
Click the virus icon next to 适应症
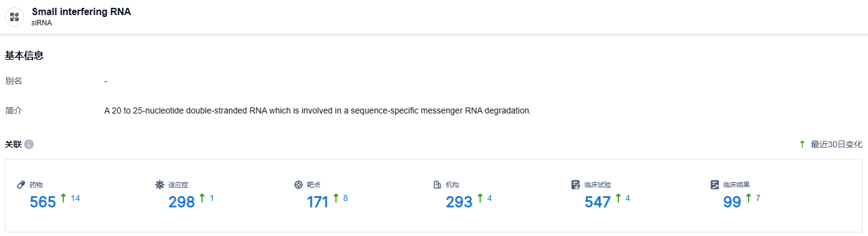pyautogui.click(x=160, y=185)
